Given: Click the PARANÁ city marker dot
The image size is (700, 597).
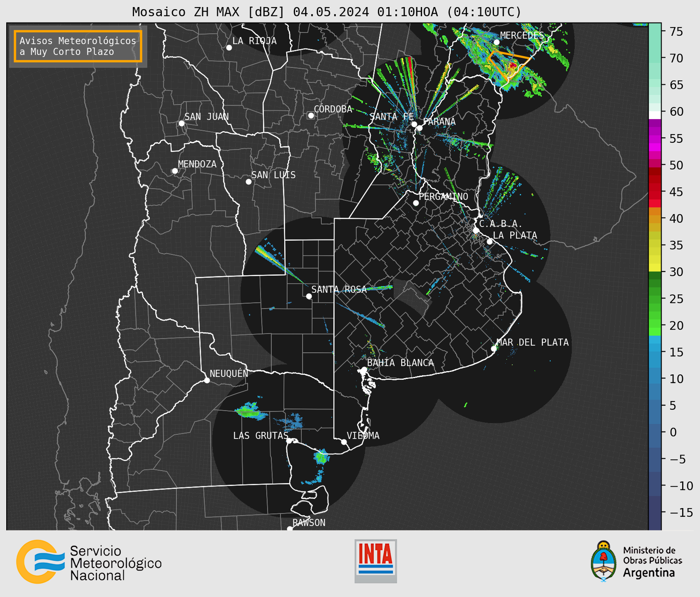Looking at the screenshot, I should (420, 128).
